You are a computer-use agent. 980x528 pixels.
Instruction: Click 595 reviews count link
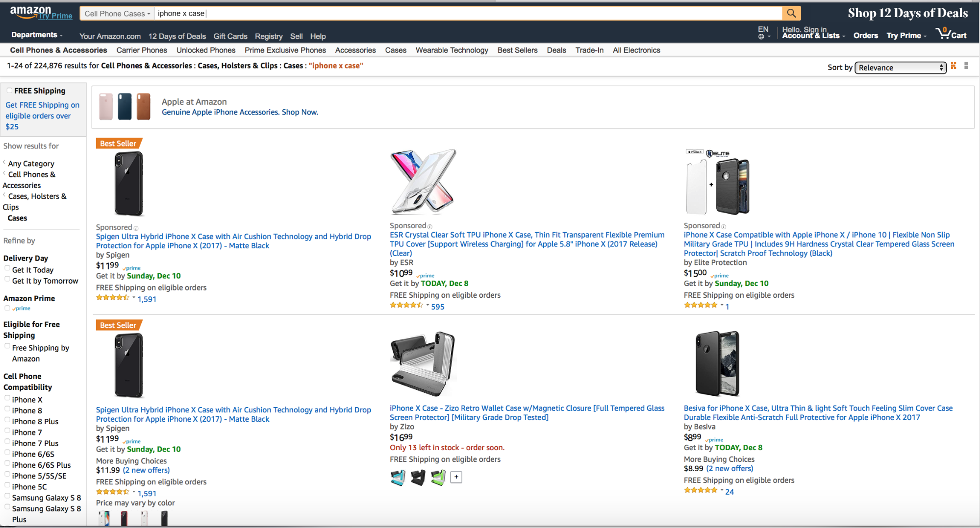coord(438,307)
